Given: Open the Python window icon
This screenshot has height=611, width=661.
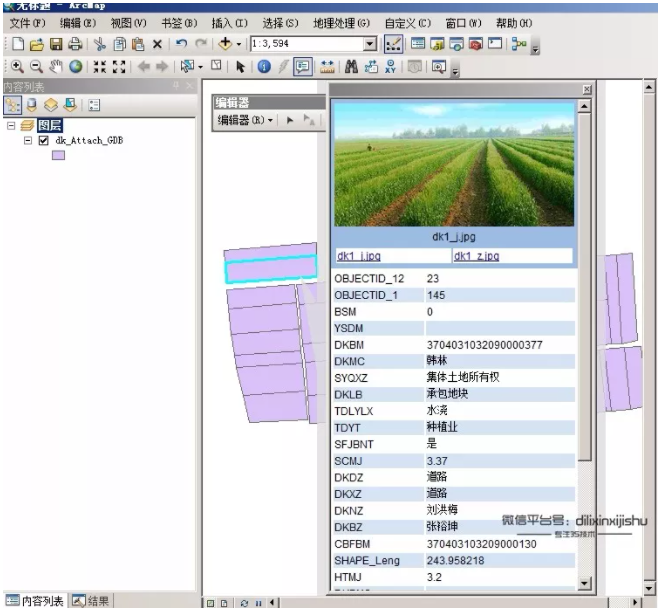Looking at the screenshot, I should pos(495,43).
